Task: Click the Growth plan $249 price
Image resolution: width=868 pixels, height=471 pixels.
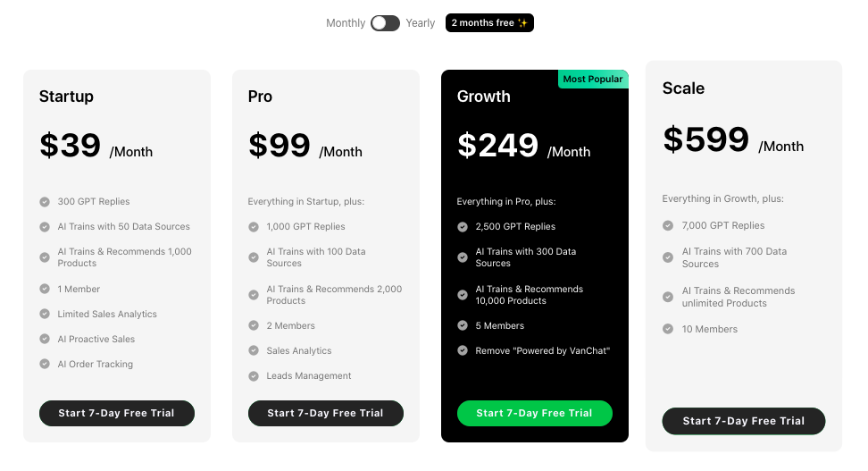Action: 497,146
